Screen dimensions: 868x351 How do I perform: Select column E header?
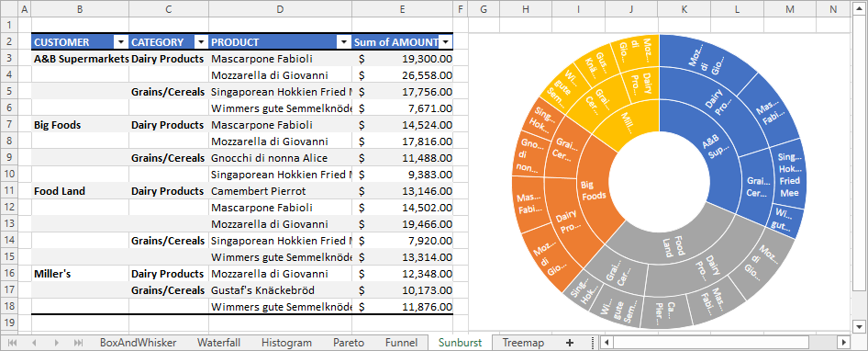click(402, 9)
